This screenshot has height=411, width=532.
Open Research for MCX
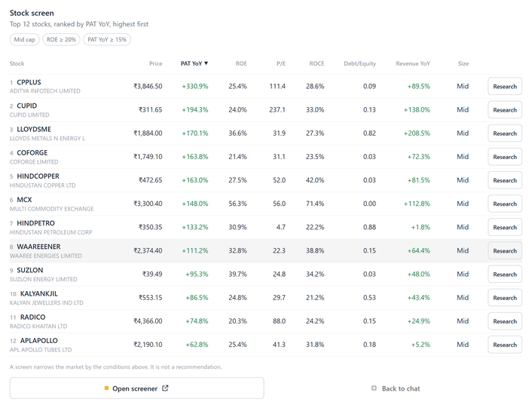pos(505,204)
